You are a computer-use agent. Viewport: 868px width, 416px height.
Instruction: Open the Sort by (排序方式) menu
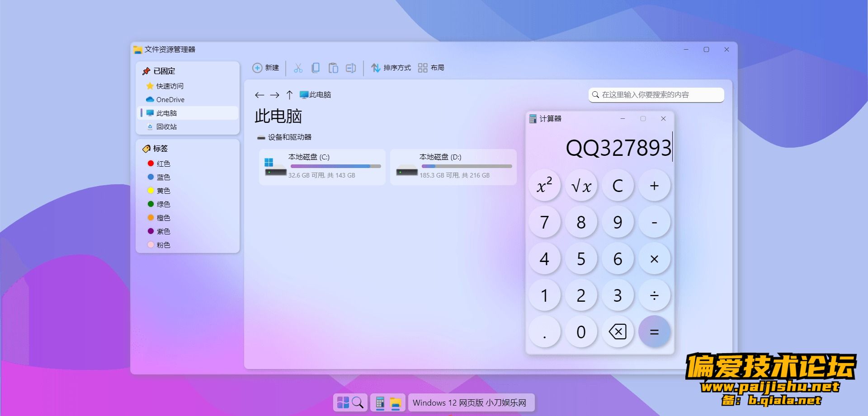pyautogui.click(x=391, y=68)
